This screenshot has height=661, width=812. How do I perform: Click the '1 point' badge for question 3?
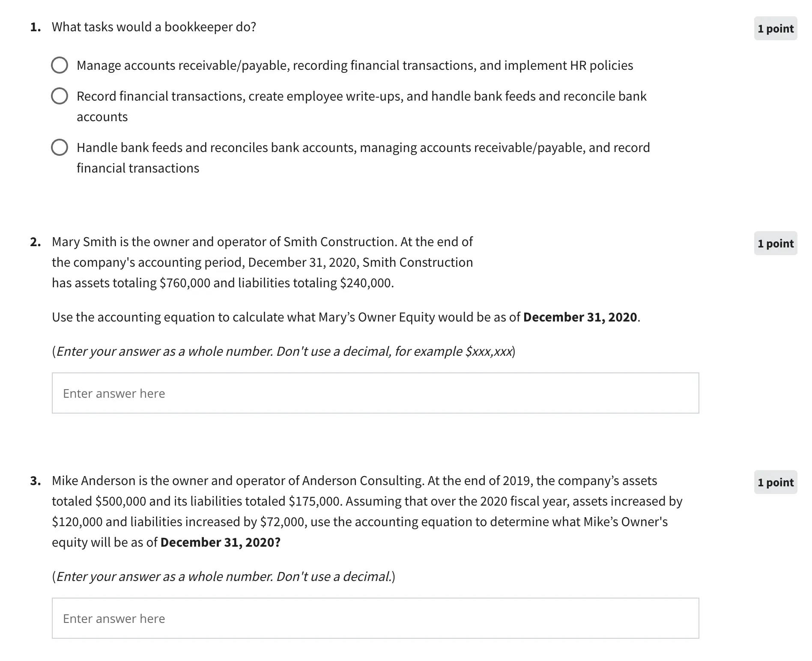point(775,482)
